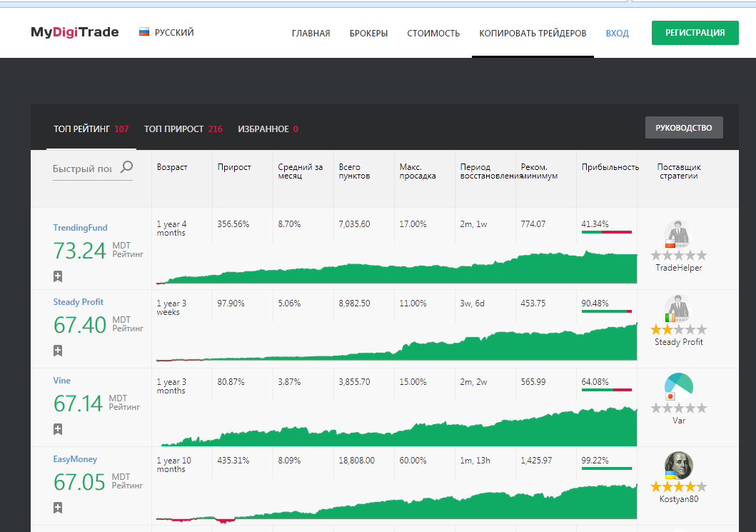Click Var provider star rating

(x=678, y=408)
